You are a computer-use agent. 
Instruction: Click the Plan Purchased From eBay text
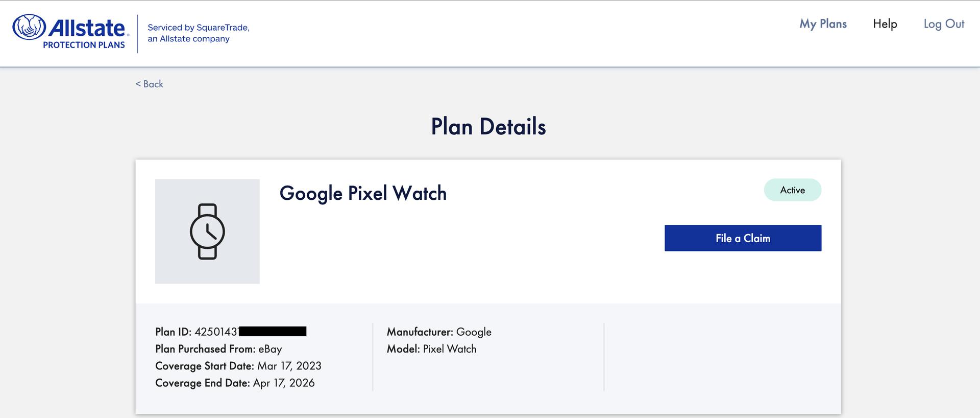click(218, 349)
